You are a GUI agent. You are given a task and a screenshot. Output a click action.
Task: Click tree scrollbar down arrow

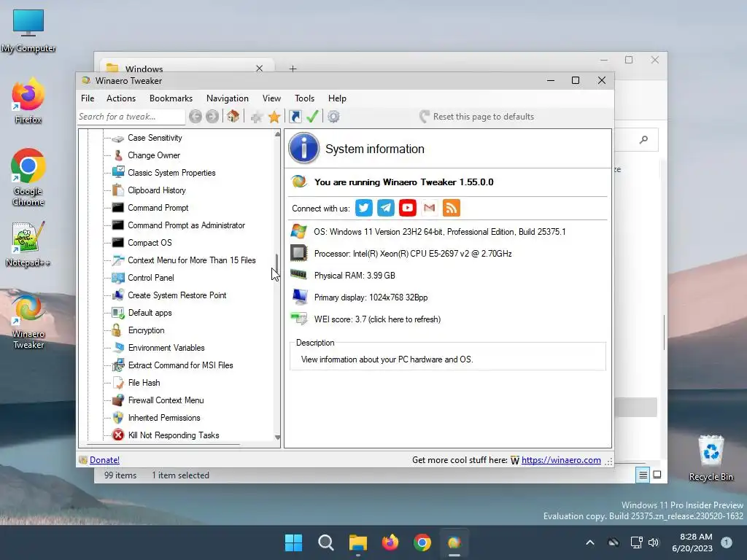pos(277,437)
